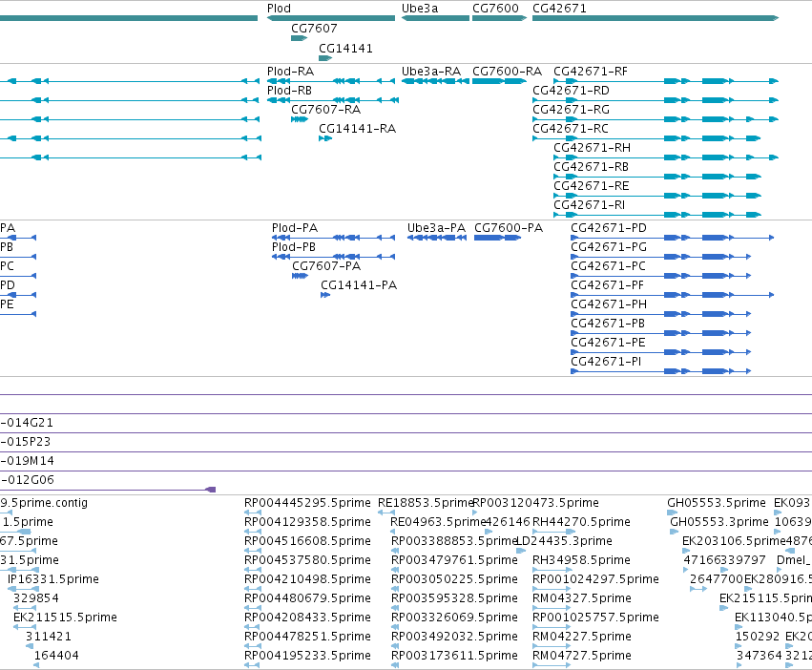Click the CG42671-PF protein feature
812x670 pixels.
pos(672,295)
